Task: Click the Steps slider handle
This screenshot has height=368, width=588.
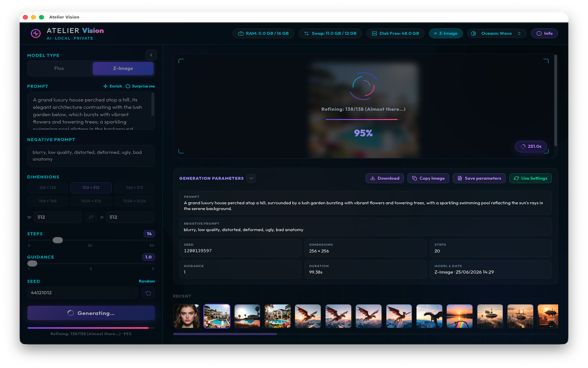Action: coord(58,240)
